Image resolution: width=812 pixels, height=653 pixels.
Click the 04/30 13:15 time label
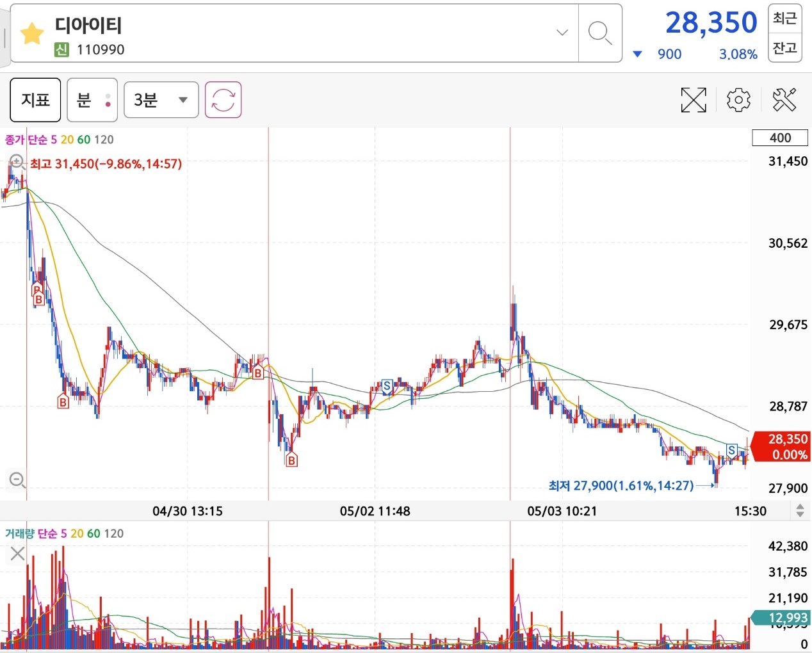(187, 511)
